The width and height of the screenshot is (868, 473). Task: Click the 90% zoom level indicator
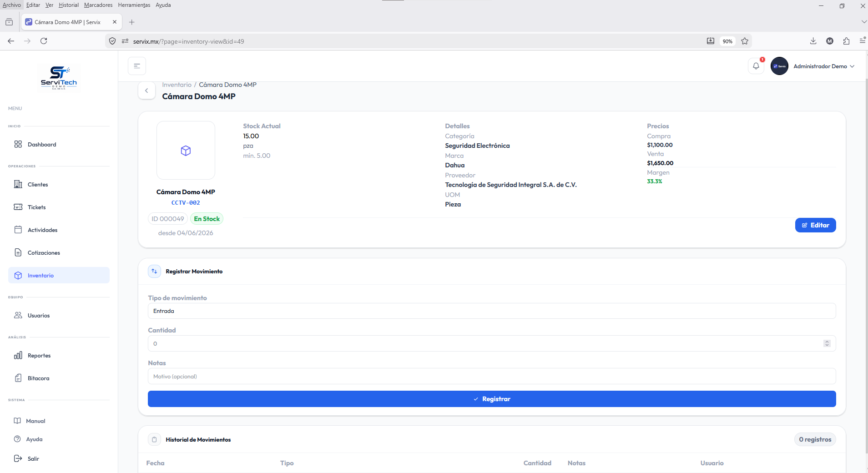[x=727, y=41]
